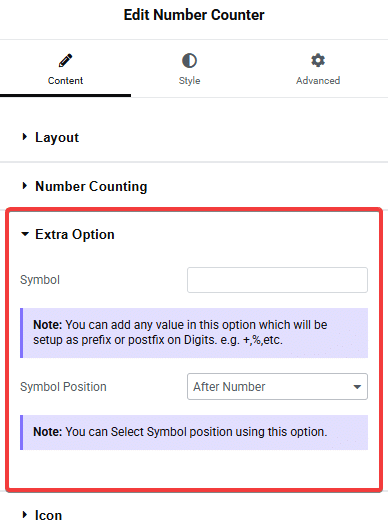Switch to the Advanced tab label

coord(318,81)
